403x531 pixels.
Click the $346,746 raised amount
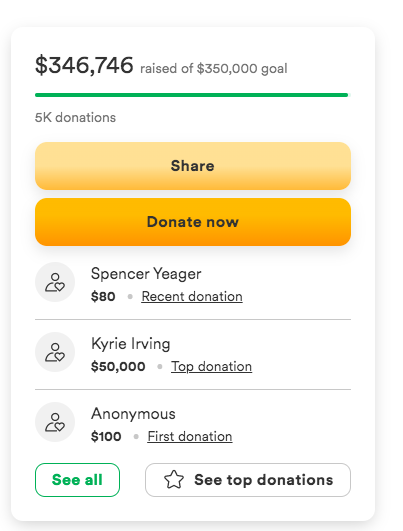point(84,65)
